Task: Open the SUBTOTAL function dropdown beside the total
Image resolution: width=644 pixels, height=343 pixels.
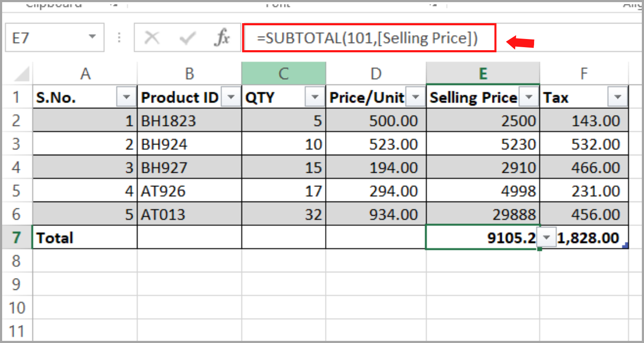Action: tap(546, 237)
